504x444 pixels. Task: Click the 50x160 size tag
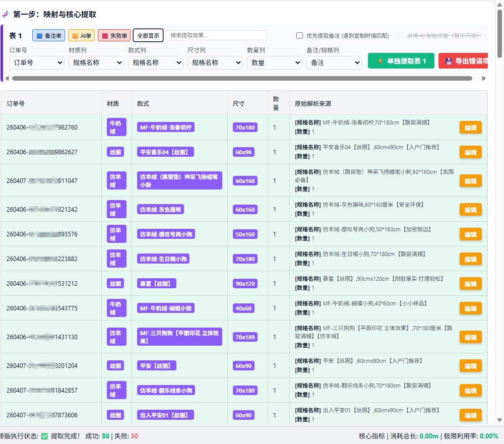coord(245,234)
